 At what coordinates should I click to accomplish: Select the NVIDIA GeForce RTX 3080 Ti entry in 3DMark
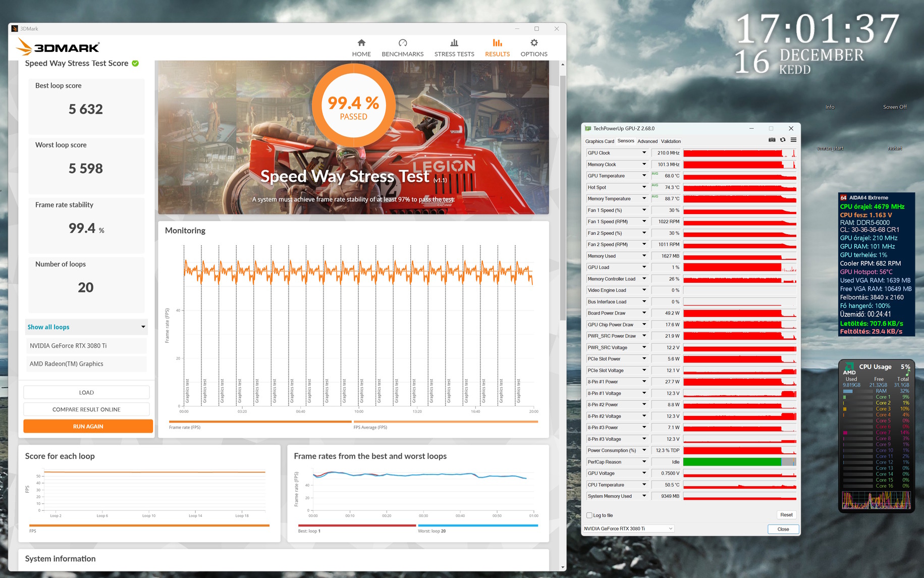[86, 346]
